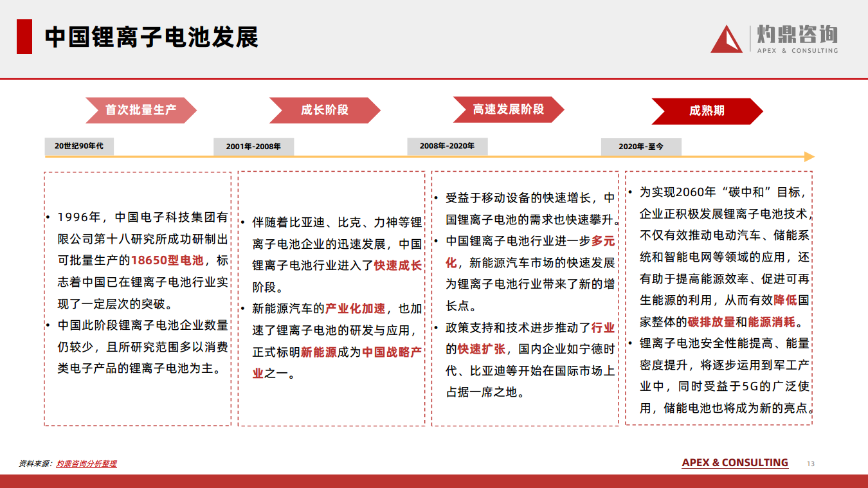Viewport: 868px width, 488px height.
Task: Click the highlighted text 多元
Action: pos(603,241)
